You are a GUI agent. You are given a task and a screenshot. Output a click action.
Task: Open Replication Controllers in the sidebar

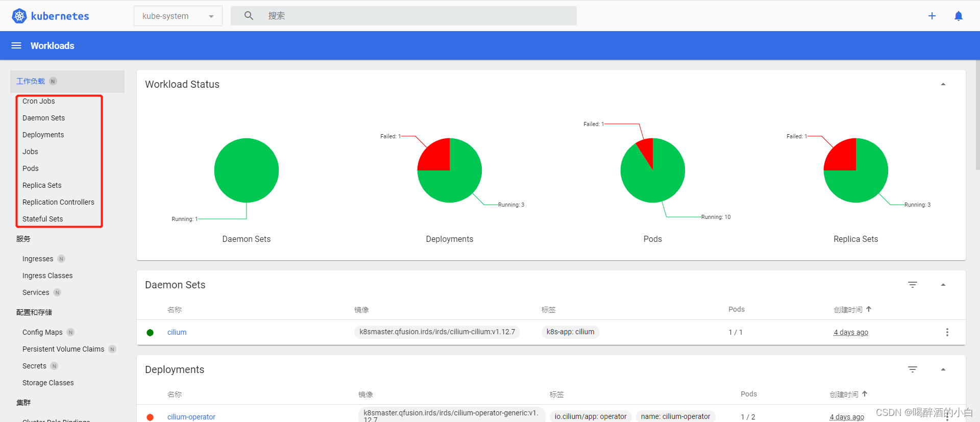[58, 202]
